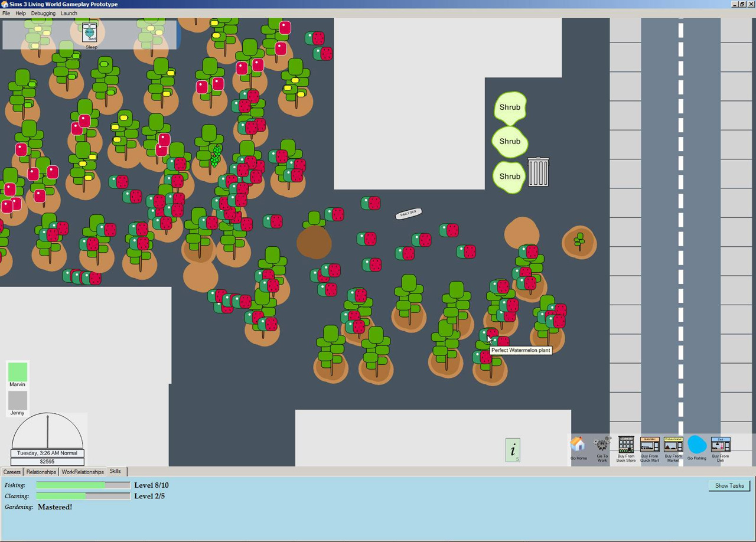Click the Cleaning skill progress bar

coord(83,496)
